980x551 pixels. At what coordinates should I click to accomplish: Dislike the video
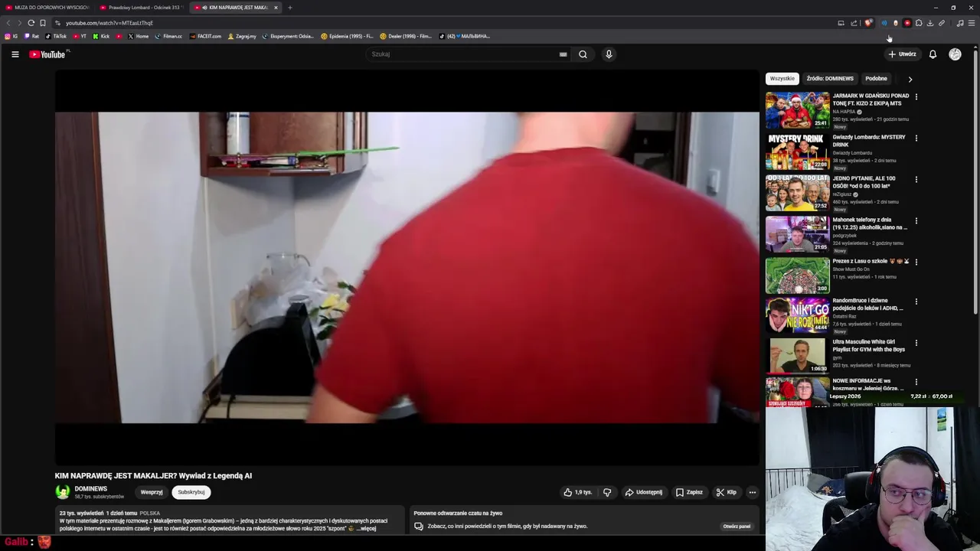pyautogui.click(x=607, y=492)
